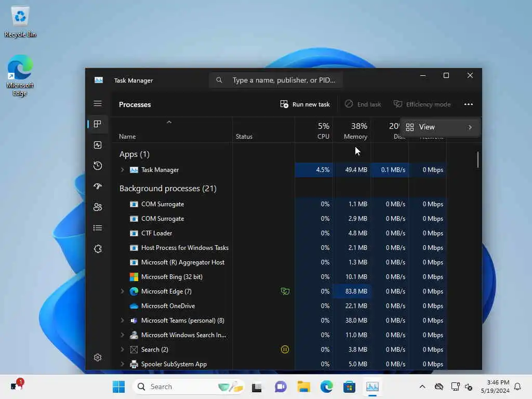
Task: Click the muted volume tray icon
Action: pyautogui.click(x=469, y=387)
